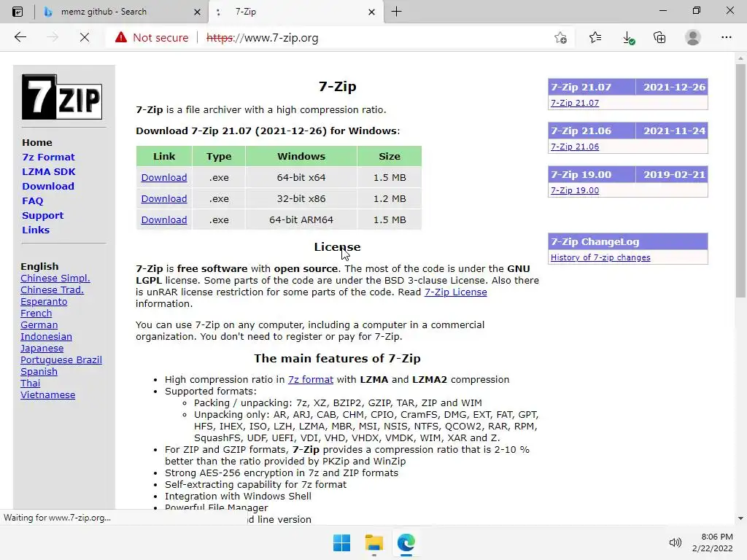Download the 64-bit ARM64 exe
Screen dimensions: 747x560
[164, 220]
